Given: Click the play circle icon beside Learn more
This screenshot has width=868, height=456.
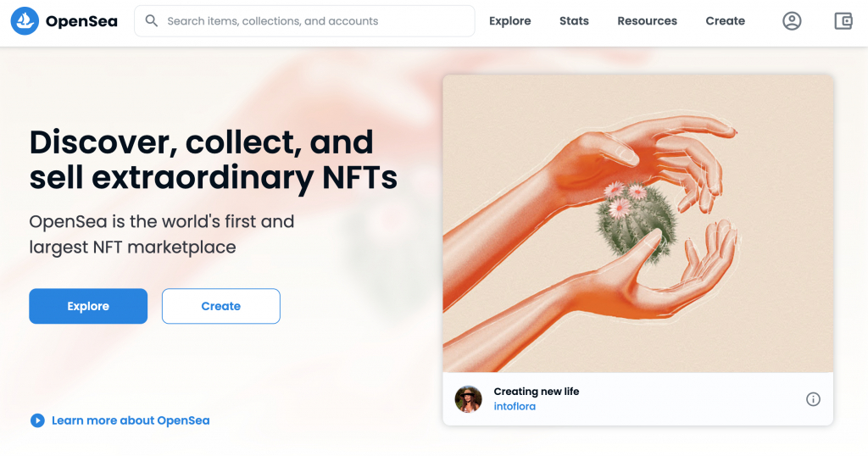Looking at the screenshot, I should click(37, 420).
